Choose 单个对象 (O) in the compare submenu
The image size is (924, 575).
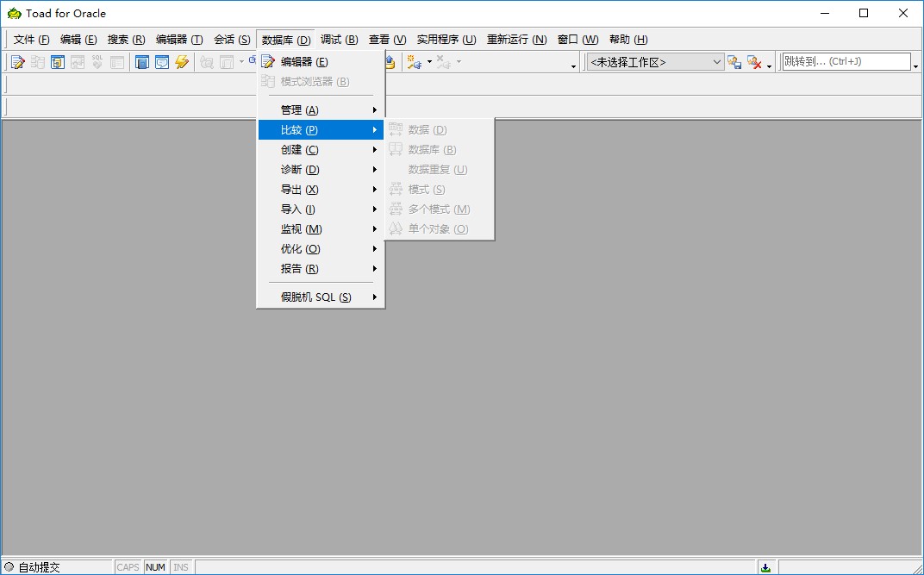click(x=440, y=228)
